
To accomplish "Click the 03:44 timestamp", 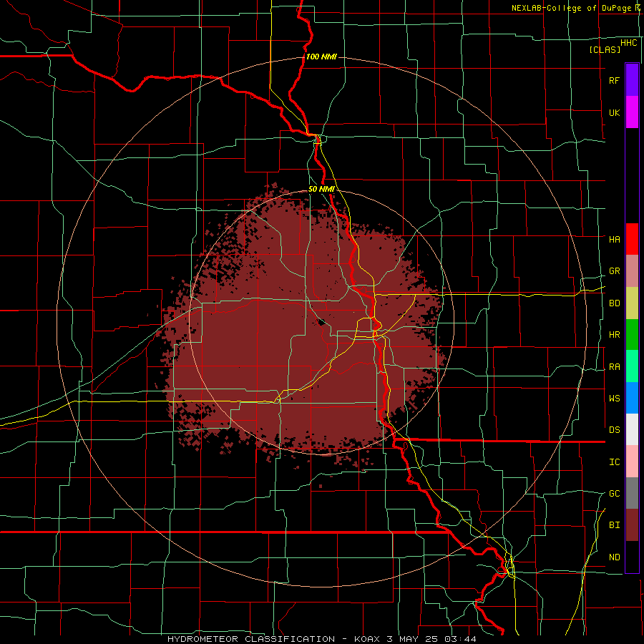I will coord(461,639).
